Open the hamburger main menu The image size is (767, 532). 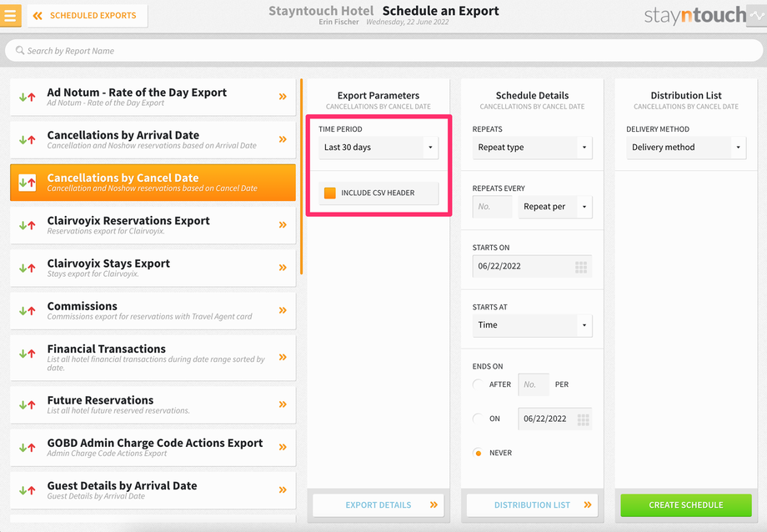pos(10,15)
